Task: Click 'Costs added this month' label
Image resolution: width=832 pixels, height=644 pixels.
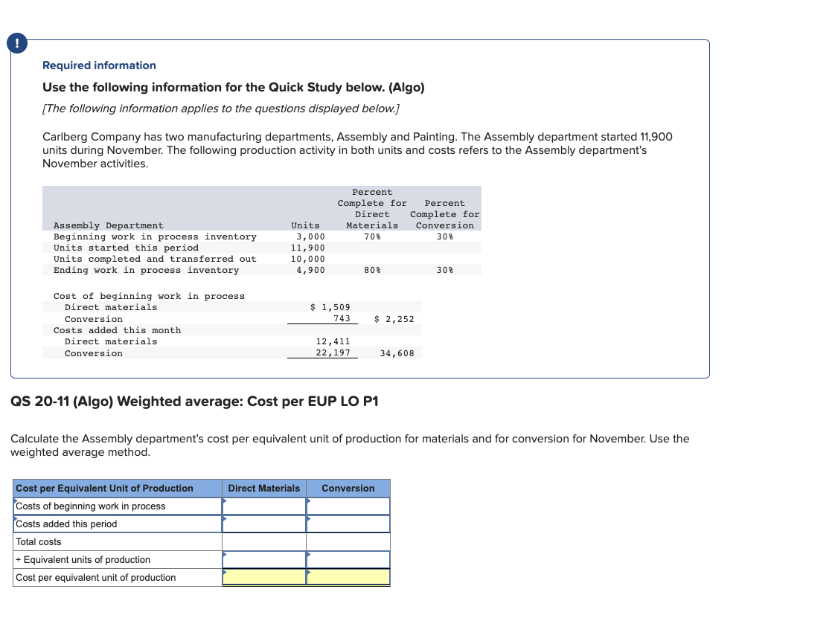Action: click(118, 330)
